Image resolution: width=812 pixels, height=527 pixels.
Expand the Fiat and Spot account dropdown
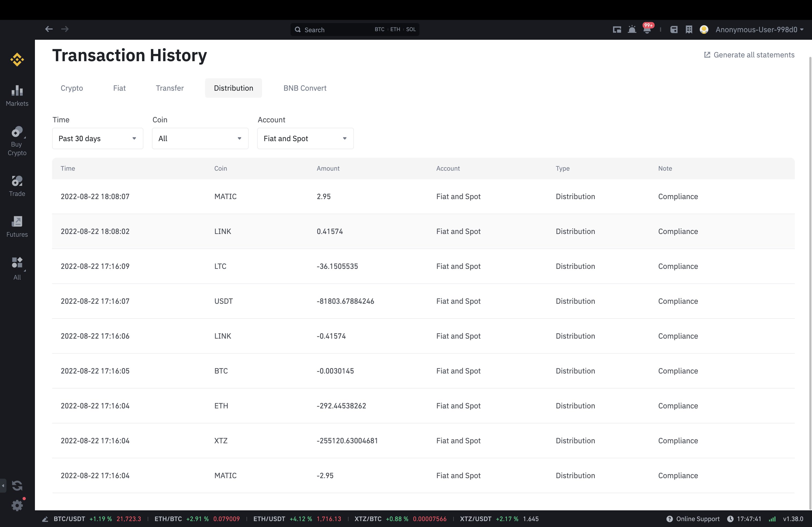305,138
